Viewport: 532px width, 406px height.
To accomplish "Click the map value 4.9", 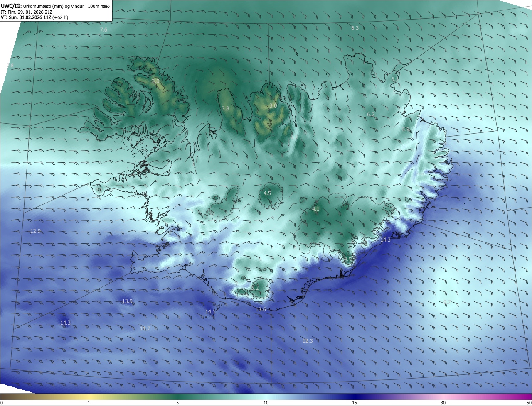I will (348, 259).
